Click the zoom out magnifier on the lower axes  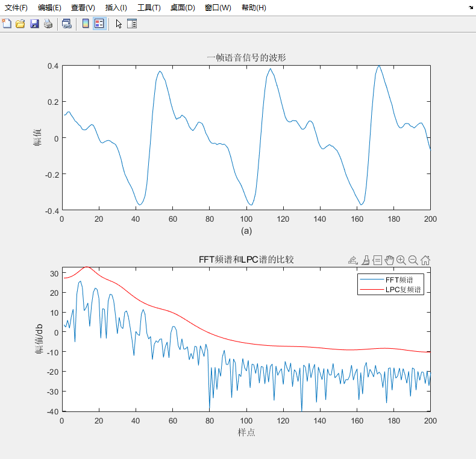[413, 260]
